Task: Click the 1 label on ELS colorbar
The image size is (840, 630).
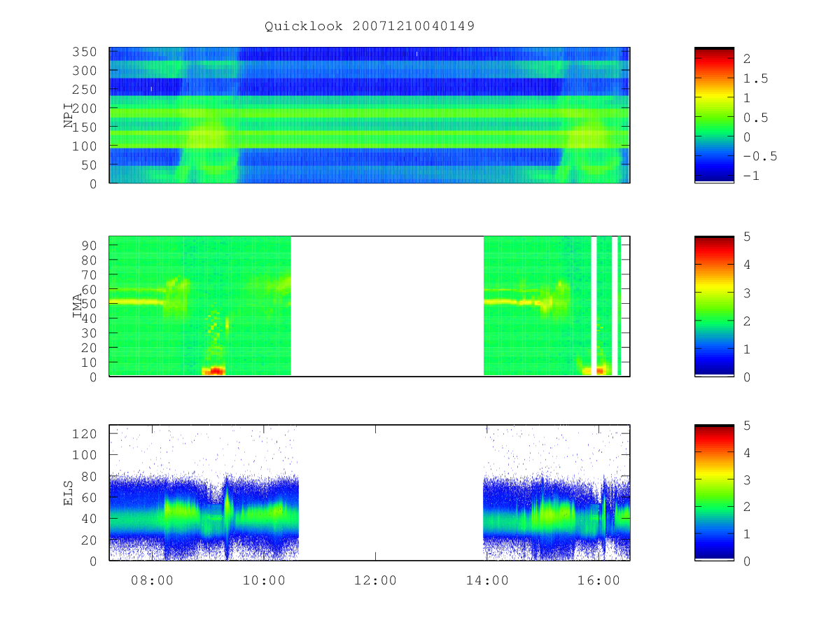Action: (747, 534)
